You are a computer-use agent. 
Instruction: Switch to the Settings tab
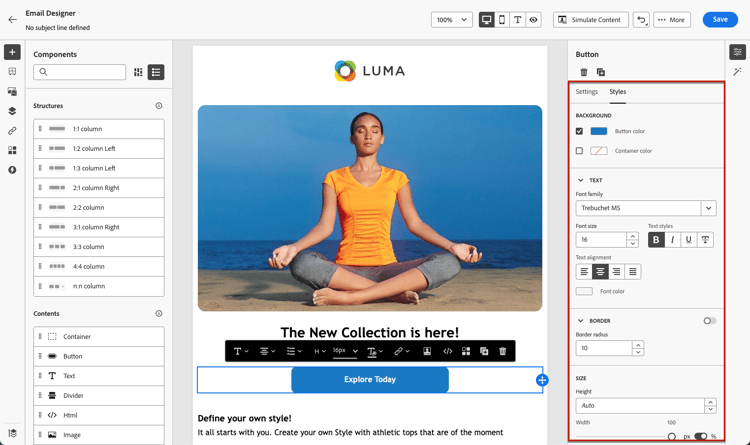point(586,91)
